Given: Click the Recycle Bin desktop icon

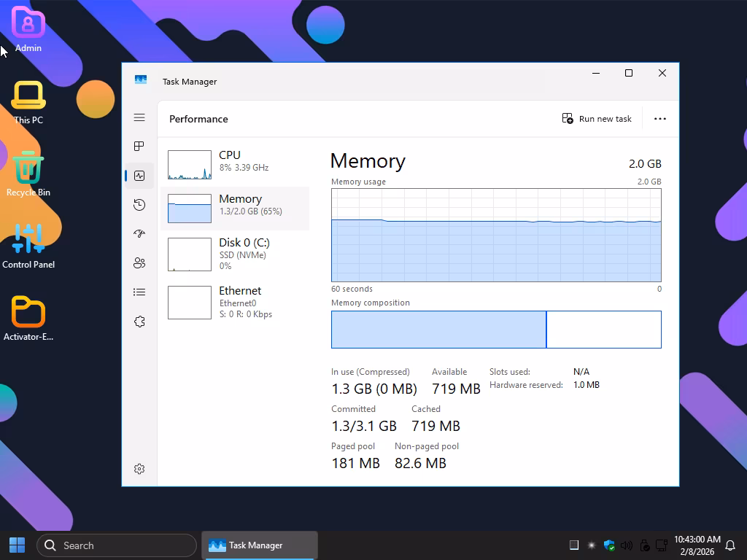Looking at the screenshot, I should [x=28, y=173].
